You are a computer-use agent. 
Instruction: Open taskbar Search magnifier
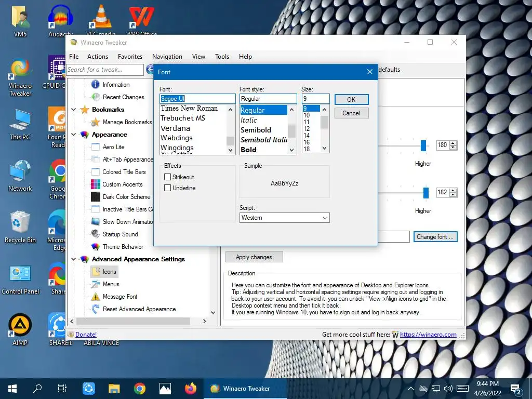point(37,388)
